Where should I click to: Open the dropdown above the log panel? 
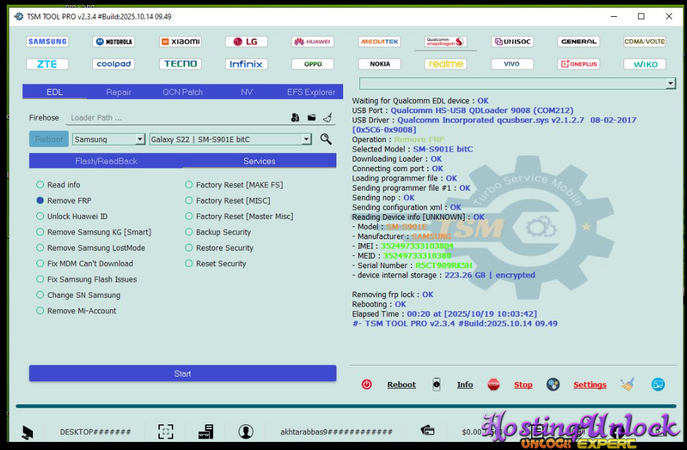[669, 84]
